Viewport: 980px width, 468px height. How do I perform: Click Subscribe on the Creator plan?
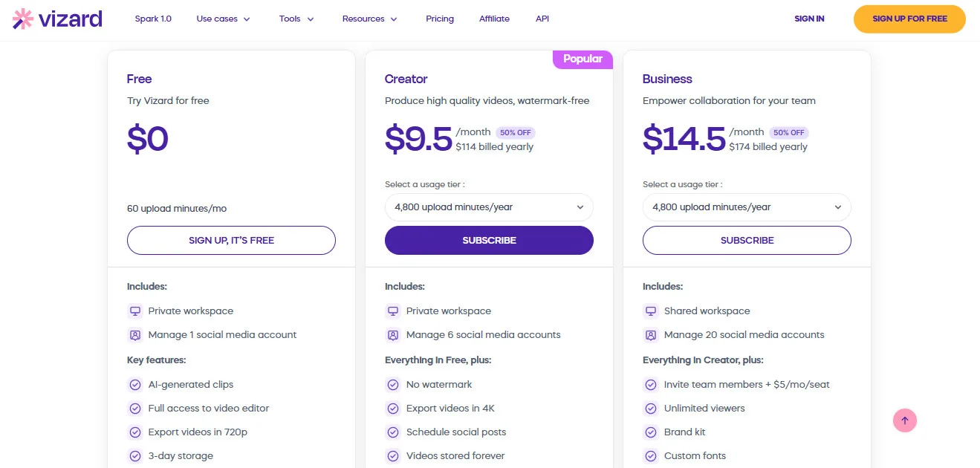click(x=489, y=240)
